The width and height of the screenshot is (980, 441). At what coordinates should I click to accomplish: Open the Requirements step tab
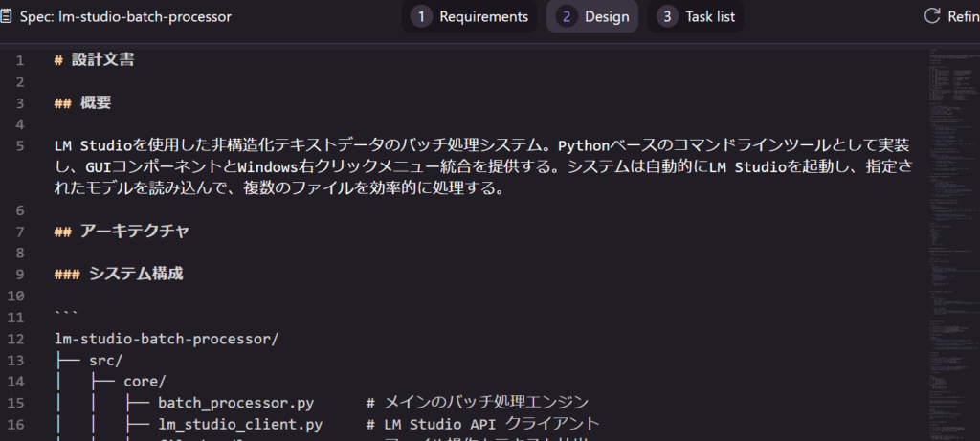469,16
